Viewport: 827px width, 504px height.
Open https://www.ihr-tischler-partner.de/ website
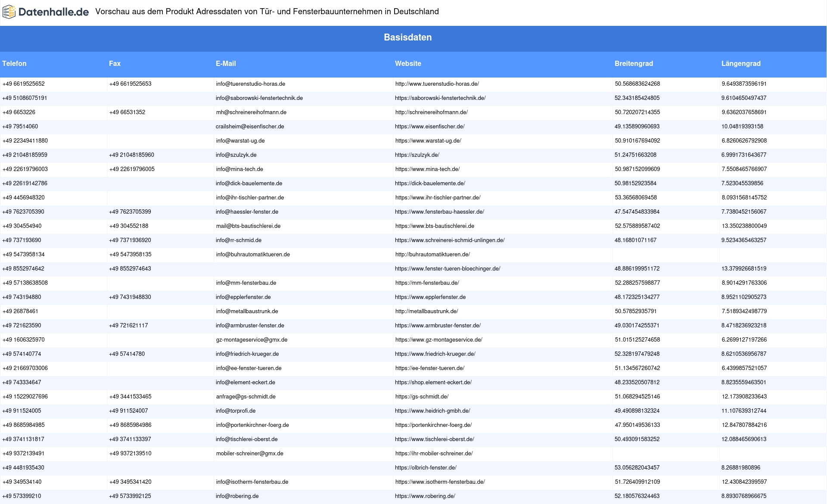click(x=438, y=198)
